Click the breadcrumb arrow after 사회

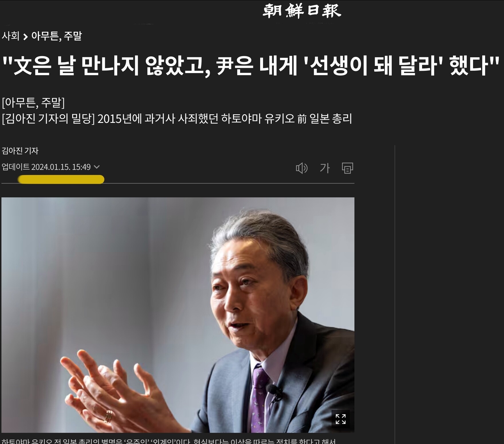25,37
